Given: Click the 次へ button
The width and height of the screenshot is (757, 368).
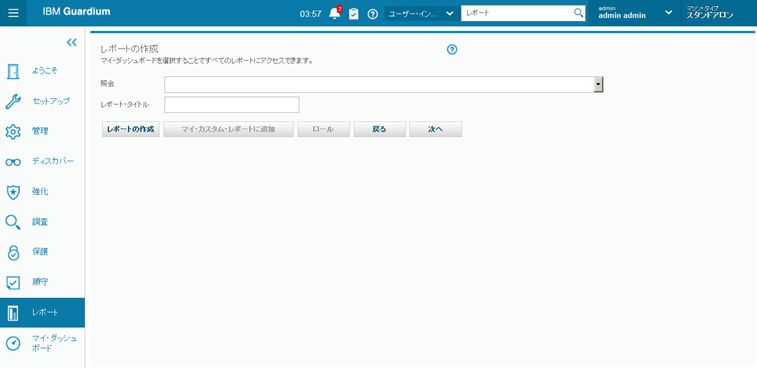Looking at the screenshot, I should [435, 129].
